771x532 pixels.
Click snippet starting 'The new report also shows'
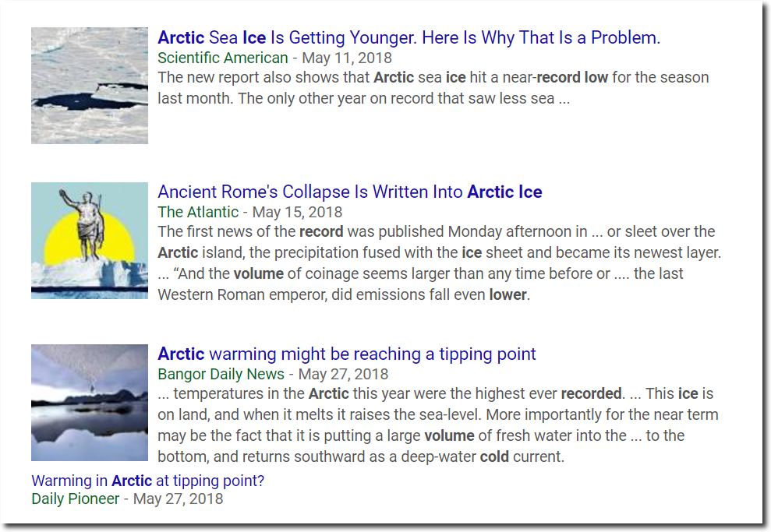pos(433,88)
